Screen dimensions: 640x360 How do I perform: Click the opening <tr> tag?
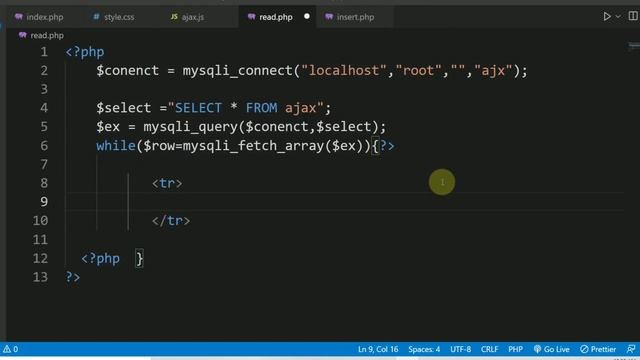[167, 183]
